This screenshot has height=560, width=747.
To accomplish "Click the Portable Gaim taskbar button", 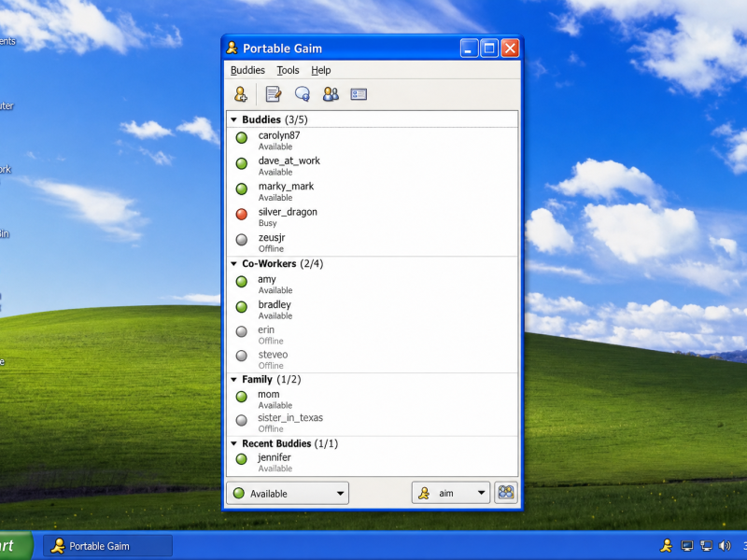I will pyautogui.click(x=107, y=546).
